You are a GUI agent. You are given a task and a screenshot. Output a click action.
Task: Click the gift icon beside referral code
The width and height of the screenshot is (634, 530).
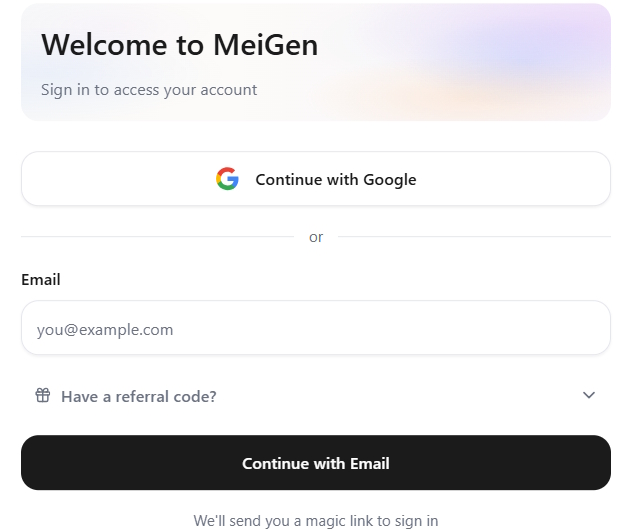43,395
